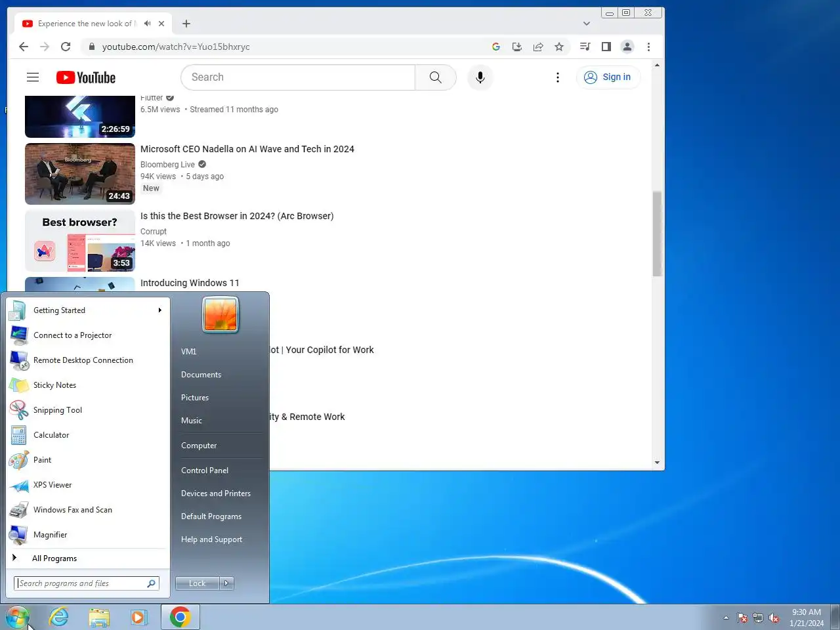
Task: Open the Chrome profile avatar
Action: click(x=627, y=47)
